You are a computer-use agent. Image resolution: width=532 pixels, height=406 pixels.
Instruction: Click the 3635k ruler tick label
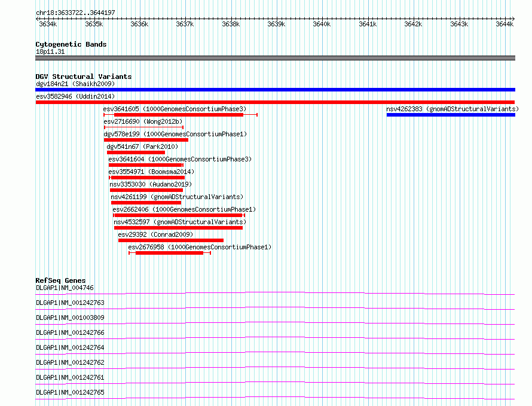point(94,24)
